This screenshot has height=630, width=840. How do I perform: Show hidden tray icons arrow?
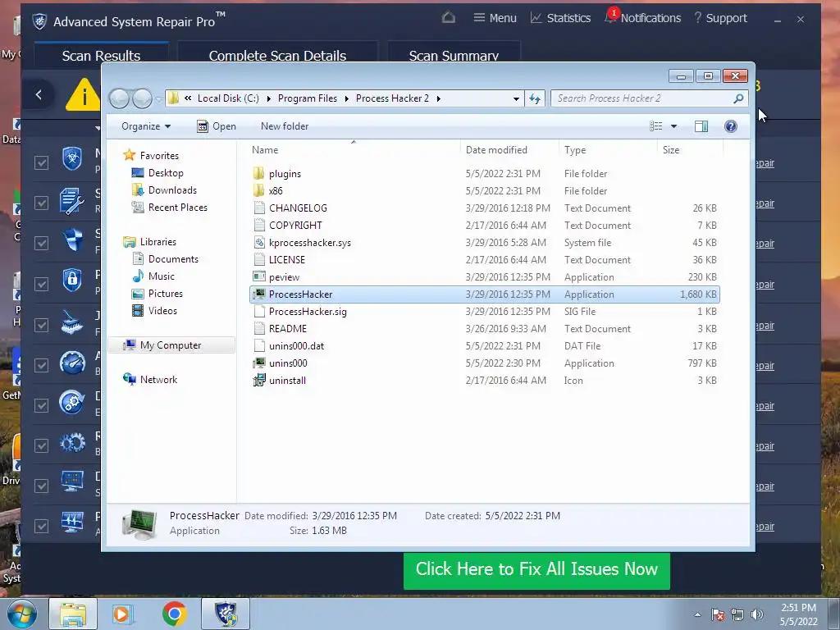697,614
